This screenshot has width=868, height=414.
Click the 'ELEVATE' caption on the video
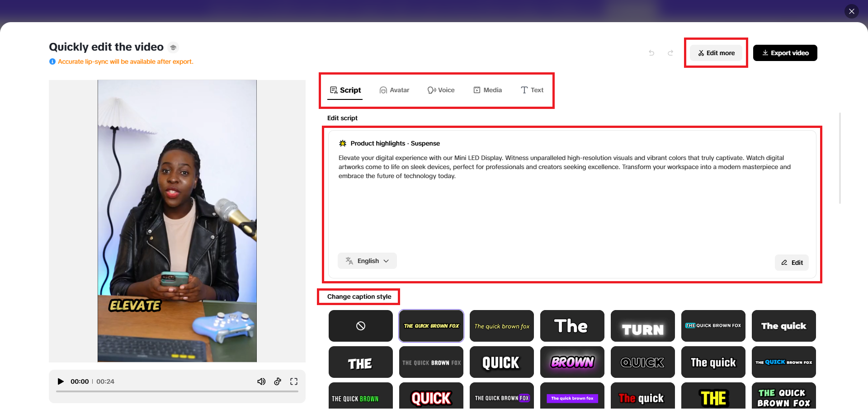(x=135, y=306)
